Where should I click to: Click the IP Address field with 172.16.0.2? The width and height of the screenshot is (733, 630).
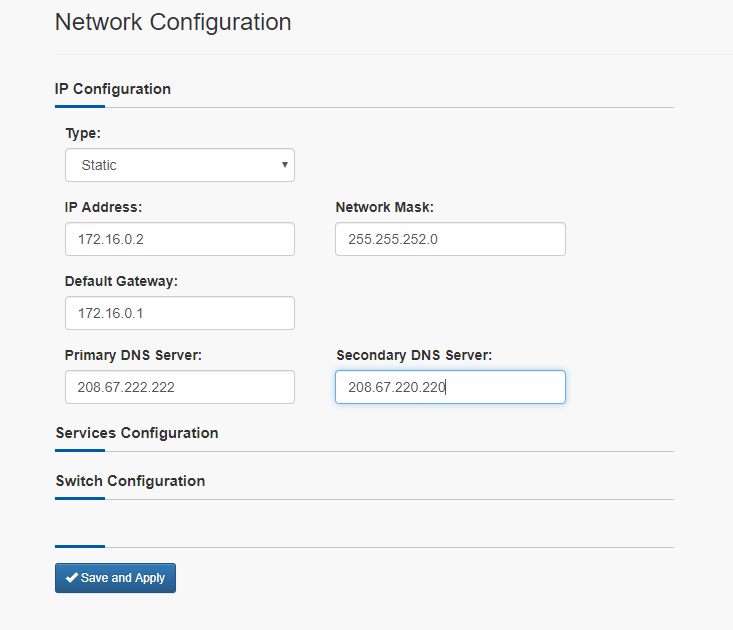tap(180, 239)
